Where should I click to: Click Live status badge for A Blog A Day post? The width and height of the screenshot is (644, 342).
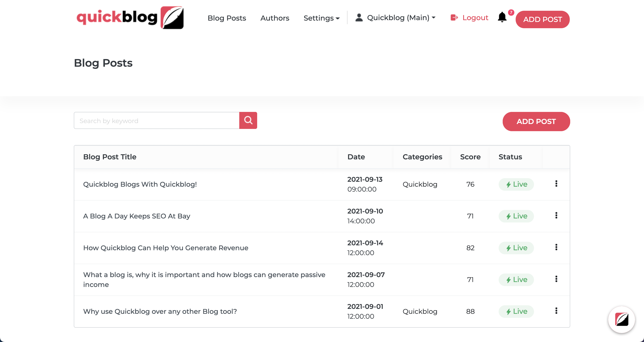click(x=516, y=216)
